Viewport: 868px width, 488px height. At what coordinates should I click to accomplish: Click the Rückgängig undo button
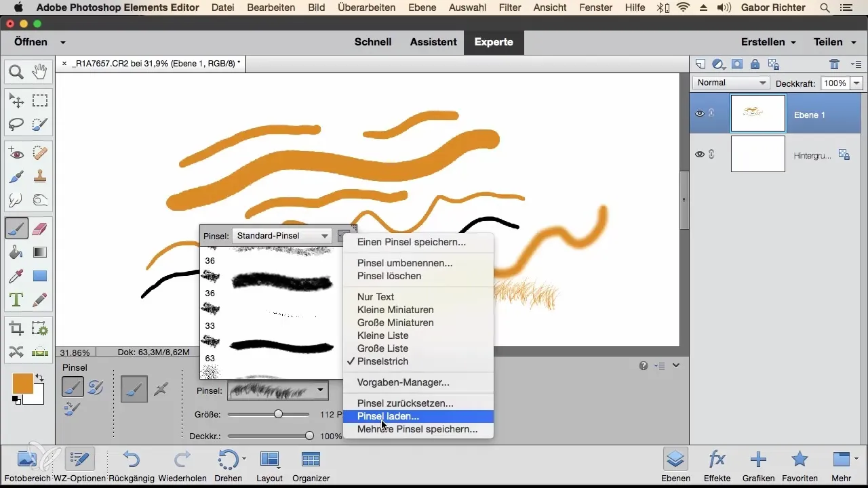(132, 466)
